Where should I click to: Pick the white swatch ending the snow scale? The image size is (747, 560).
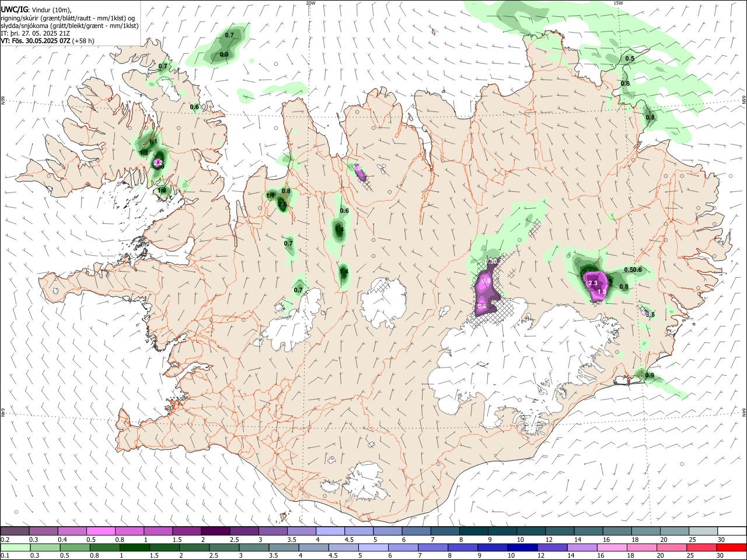click(731, 531)
